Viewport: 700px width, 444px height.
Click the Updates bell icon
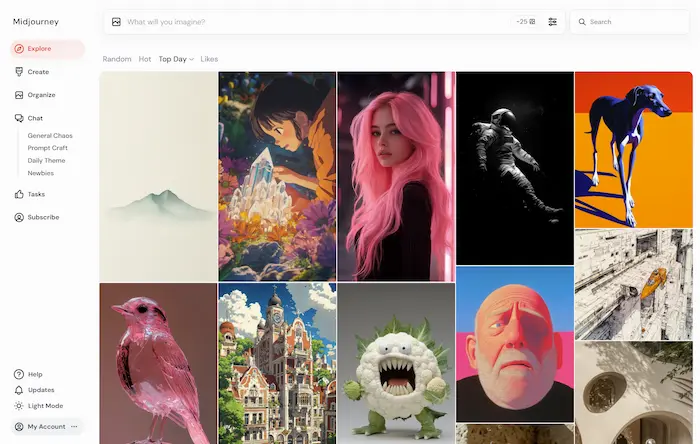click(x=19, y=390)
